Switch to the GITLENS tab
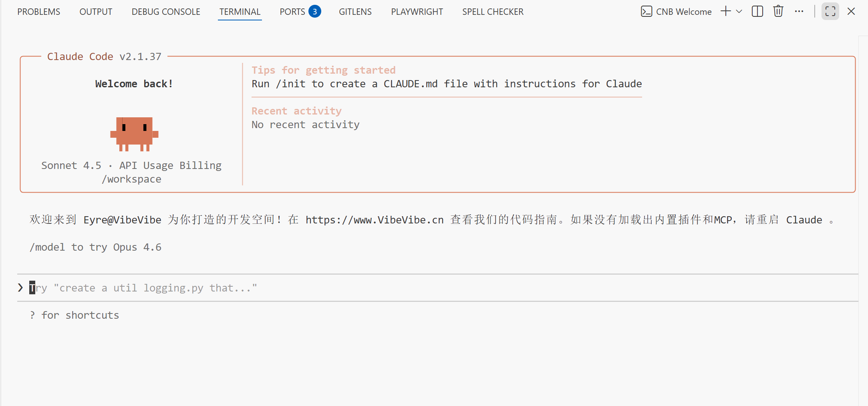Screen dimensions: 868x406 355,12
